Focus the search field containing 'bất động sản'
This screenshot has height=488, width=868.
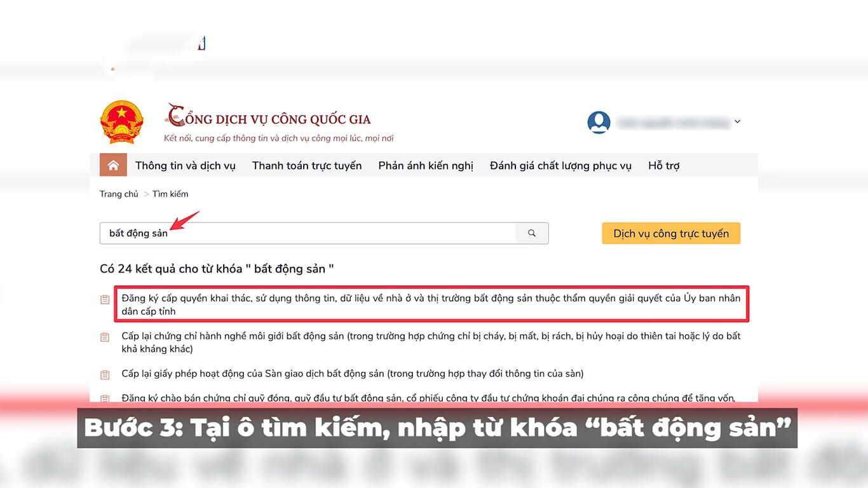(308, 233)
